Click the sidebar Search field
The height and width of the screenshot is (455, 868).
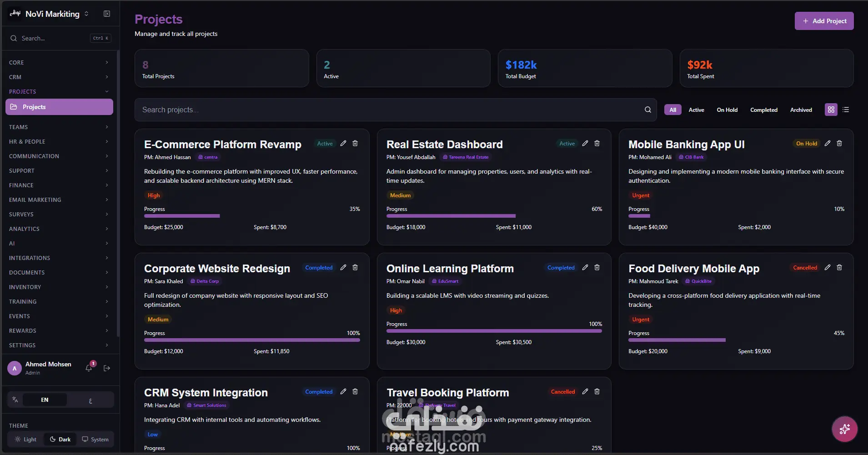(x=60, y=38)
